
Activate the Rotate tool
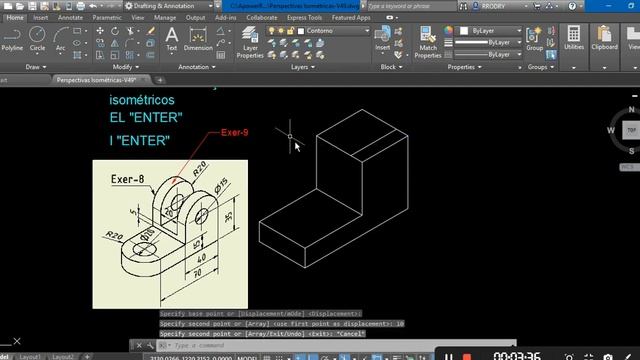click(115, 31)
